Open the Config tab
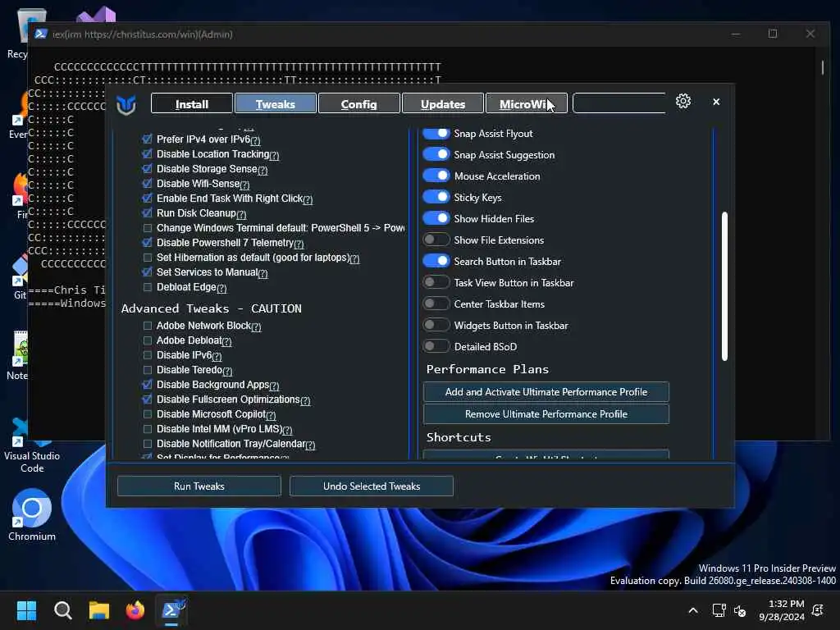Viewport: 840px width, 630px height. [x=359, y=104]
